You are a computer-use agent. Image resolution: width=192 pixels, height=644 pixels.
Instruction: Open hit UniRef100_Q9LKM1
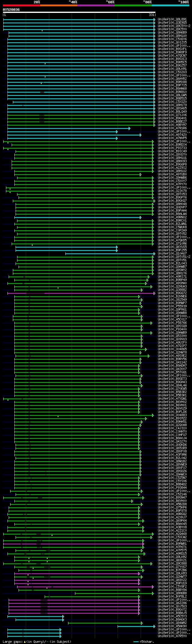(x=172, y=69)
